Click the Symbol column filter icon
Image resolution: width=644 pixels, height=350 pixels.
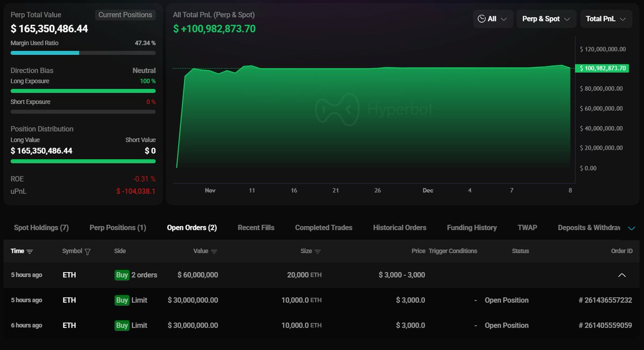click(87, 251)
